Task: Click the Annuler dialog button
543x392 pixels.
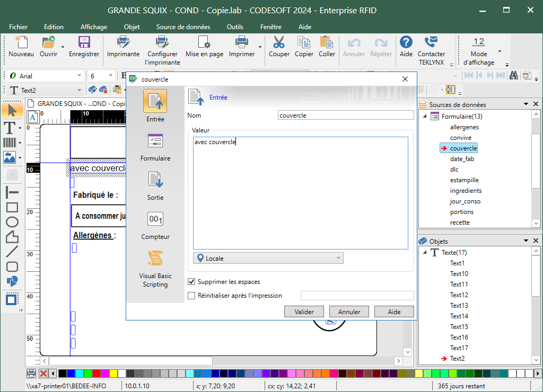Action: tap(349, 312)
